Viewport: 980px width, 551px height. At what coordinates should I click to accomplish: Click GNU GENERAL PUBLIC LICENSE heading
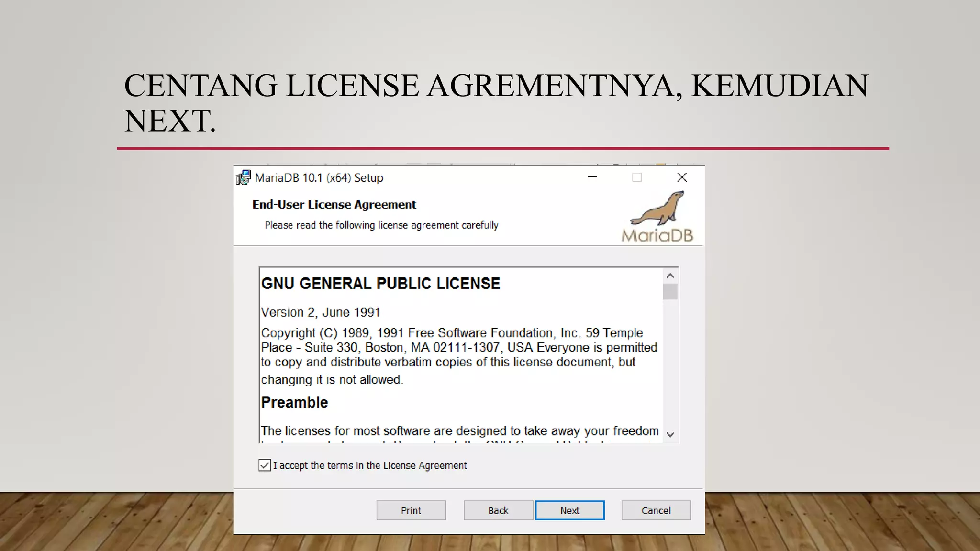380,283
